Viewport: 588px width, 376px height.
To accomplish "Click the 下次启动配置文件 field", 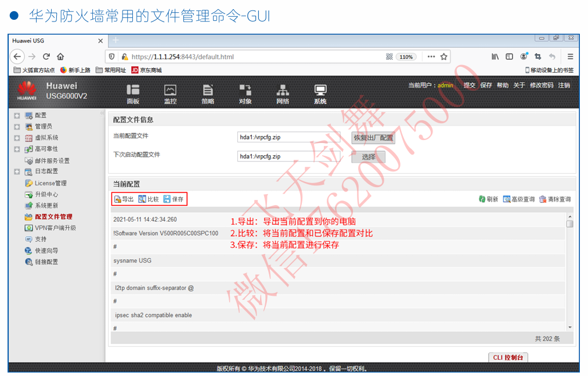I will (288, 156).
